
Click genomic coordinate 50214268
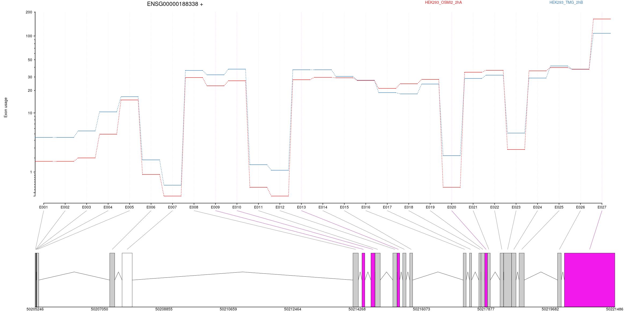[357, 309]
